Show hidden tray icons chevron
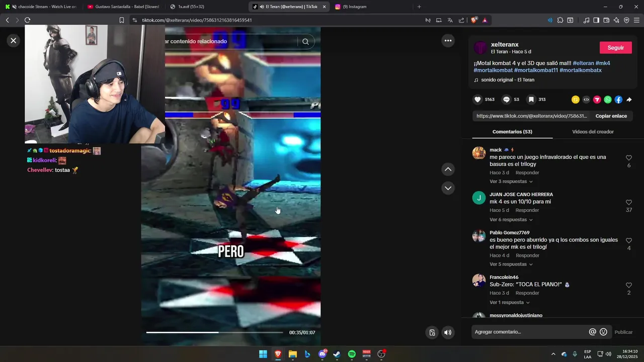Viewport: 644px width, 362px height. pos(553,354)
